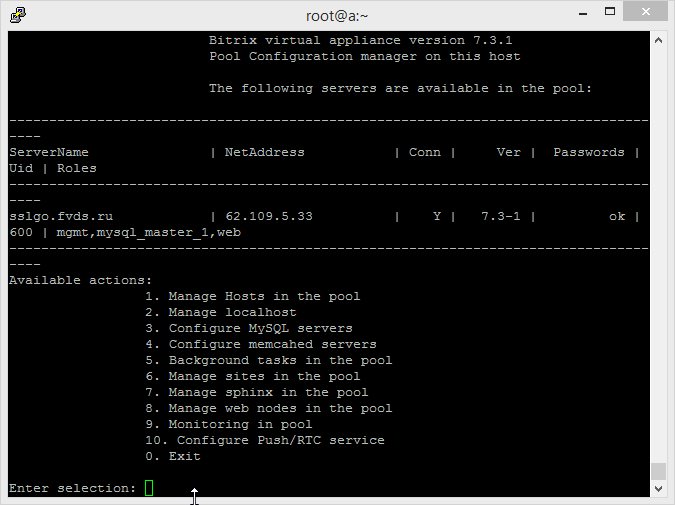675x505 pixels.
Task: Click '1. Manage Hosts in the pool'
Action: click(x=253, y=296)
